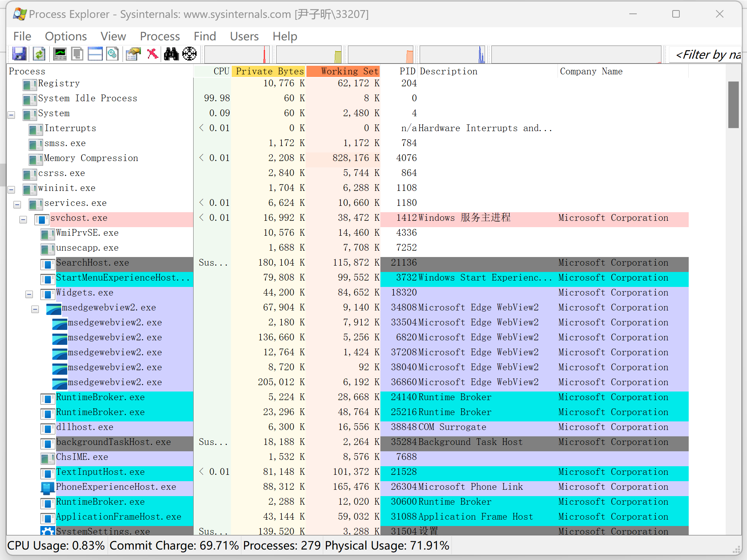Click the msedgewebview2.exe icon with PID 34808
747x560 pixels.
tap(53, 309)
